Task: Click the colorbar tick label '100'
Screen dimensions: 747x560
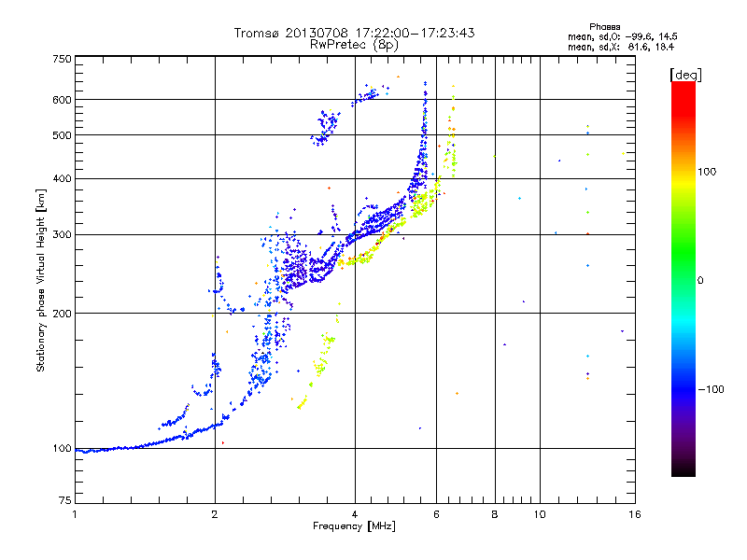Action: click(707, 172)
